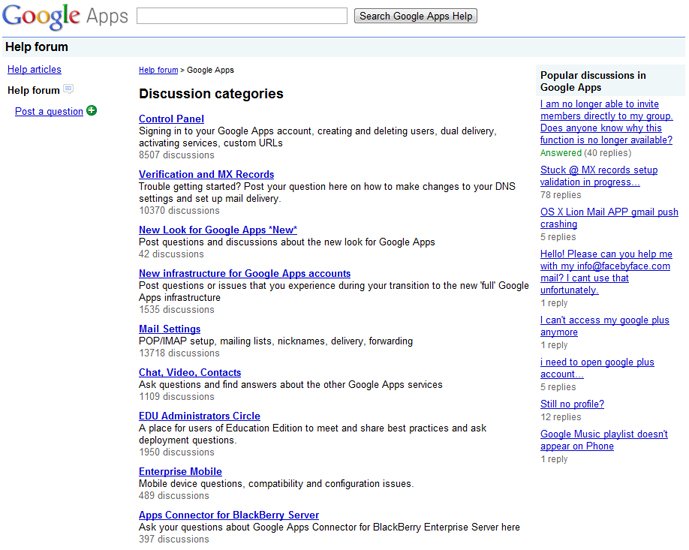Viewport: 689px width, 550px height.
Task: Click the green plus icon beside Post a question
Action: (91, 111)
